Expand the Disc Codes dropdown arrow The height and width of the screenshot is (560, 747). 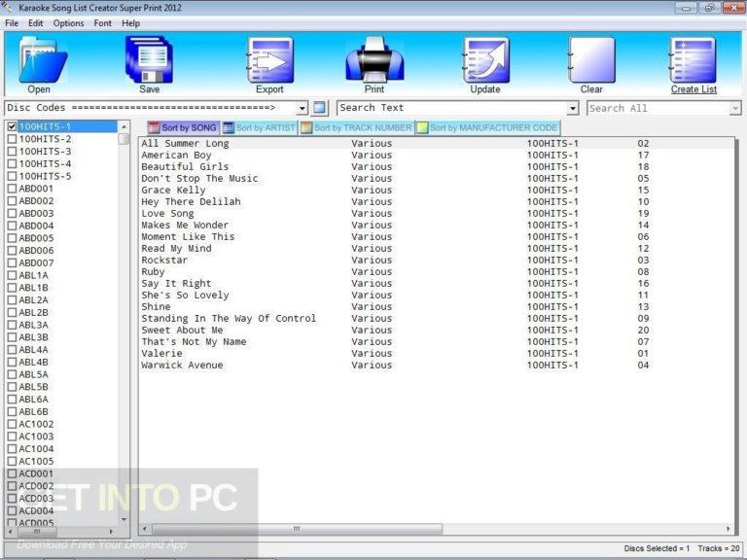(x=302, y=109)
